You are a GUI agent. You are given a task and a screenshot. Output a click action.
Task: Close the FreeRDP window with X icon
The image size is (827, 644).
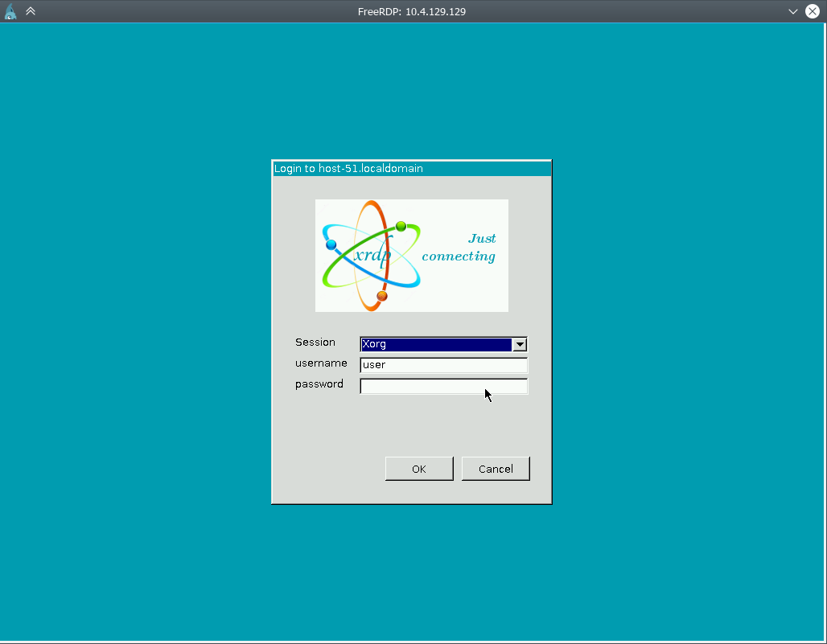pyautogui.click(x=813, y=11)
